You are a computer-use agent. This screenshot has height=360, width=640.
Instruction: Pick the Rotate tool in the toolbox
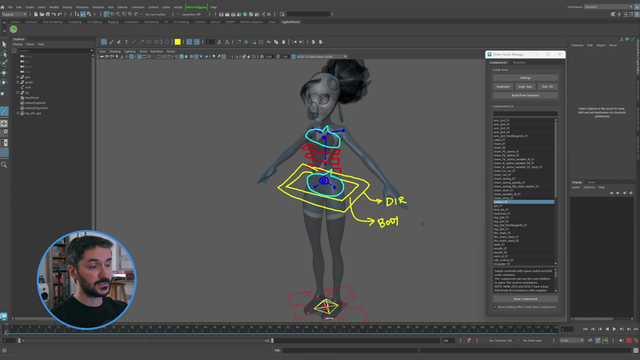coord(4,82)
